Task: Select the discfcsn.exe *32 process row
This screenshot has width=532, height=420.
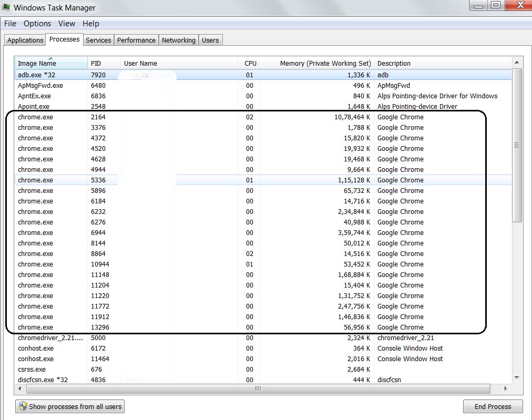Action: (263, 380)
